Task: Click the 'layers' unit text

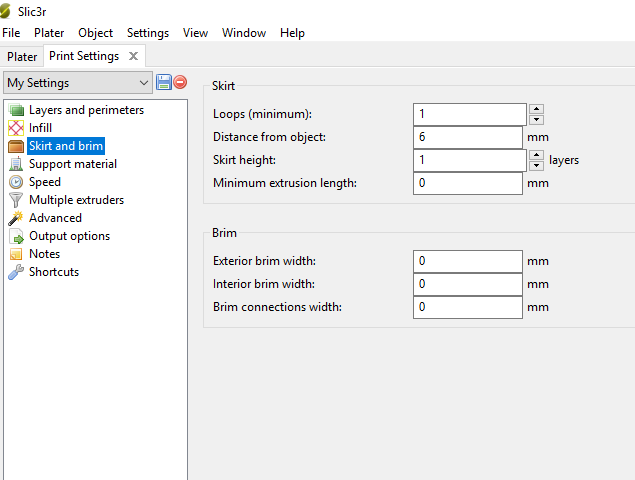Action: tap(564, 160)
